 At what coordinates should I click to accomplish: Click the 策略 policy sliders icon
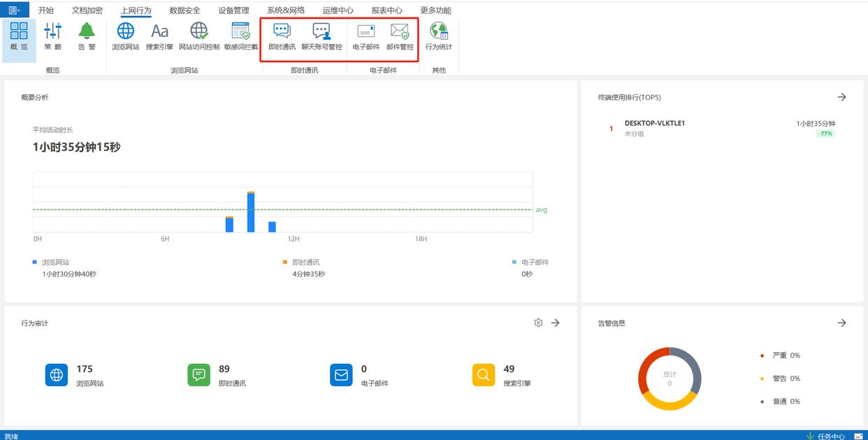click(x=53, y=36)
